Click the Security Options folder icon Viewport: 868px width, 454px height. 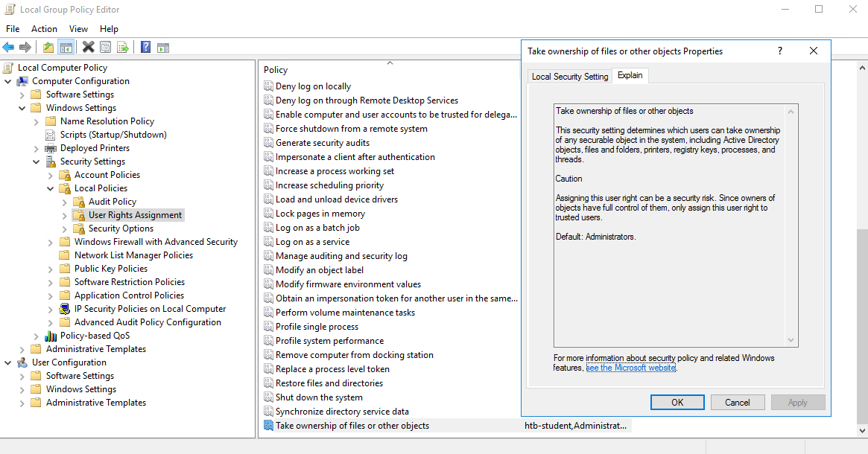[79, 228]
